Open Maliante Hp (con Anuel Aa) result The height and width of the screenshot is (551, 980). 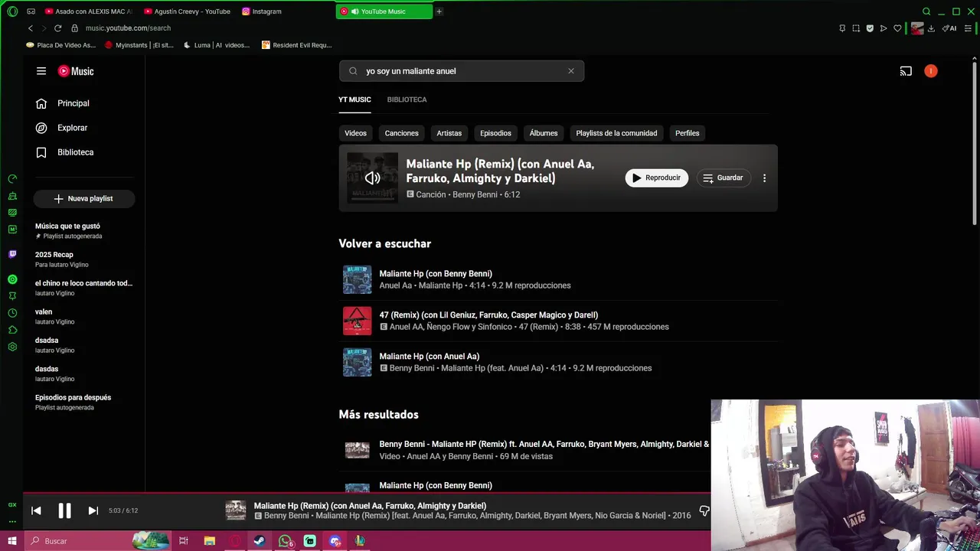tap(429, 356)
